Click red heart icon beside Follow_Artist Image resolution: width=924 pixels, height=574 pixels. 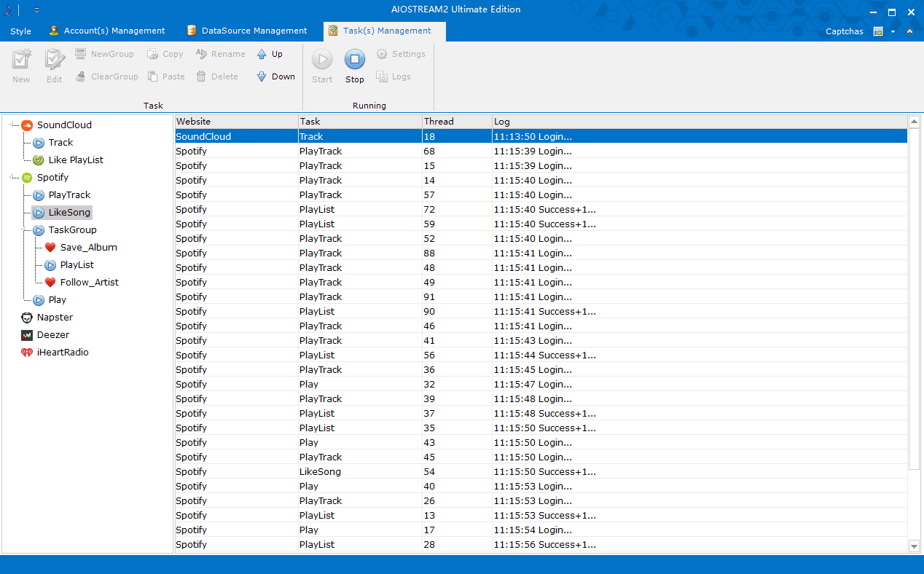pos(50,283)
